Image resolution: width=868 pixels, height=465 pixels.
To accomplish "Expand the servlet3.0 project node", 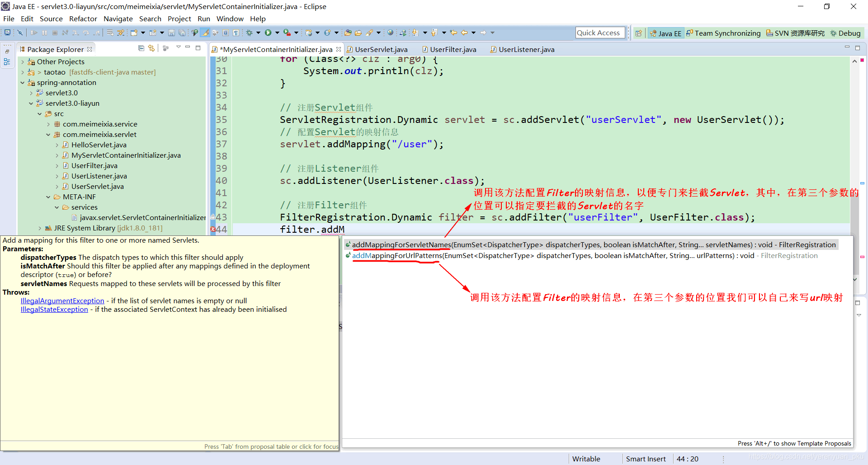I will [x=31, y=93].
